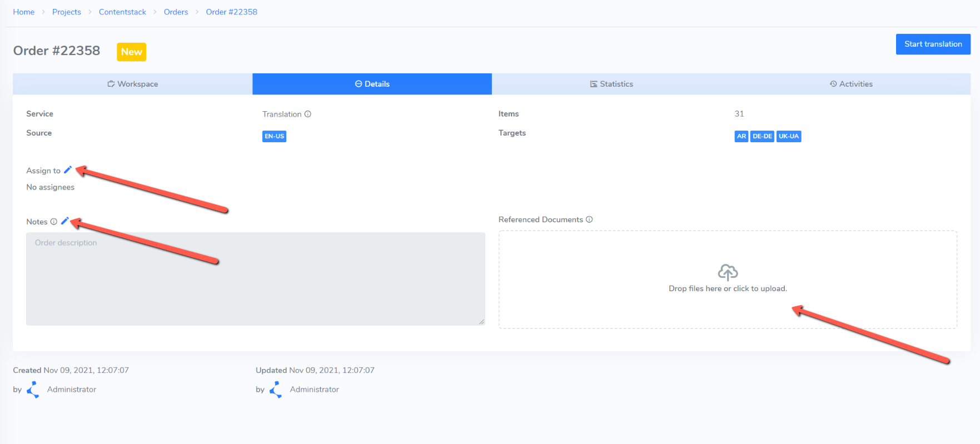
Task: Navigate to Orders breadcrumb link
Action: 176,12
